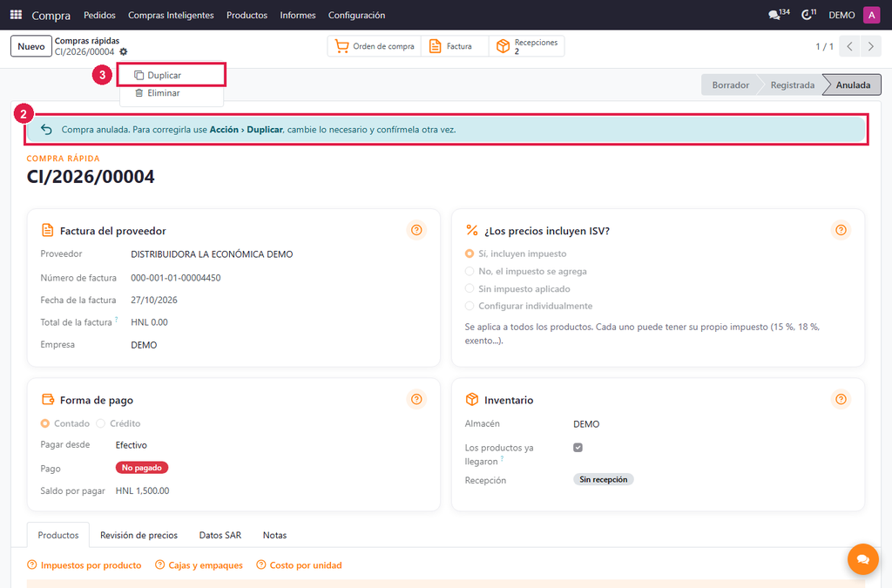This screenshot has width=892, height=588.
Task: Switch to the Datos SAR tab
Action: [x=220, y=535]
